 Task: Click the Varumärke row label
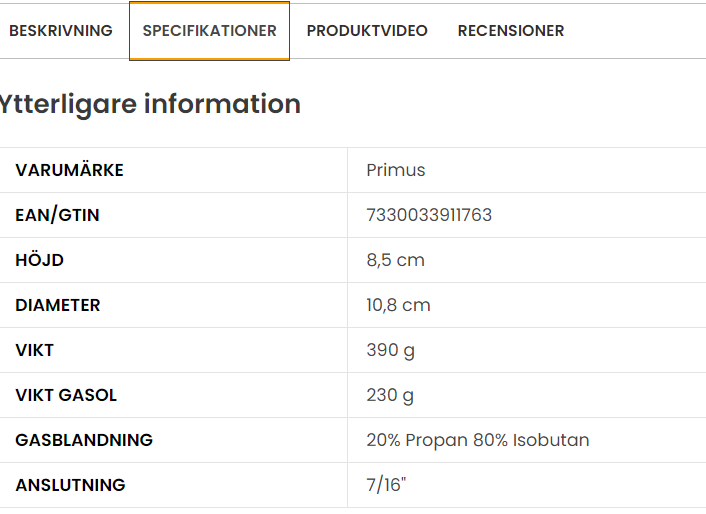pos(69,170)
